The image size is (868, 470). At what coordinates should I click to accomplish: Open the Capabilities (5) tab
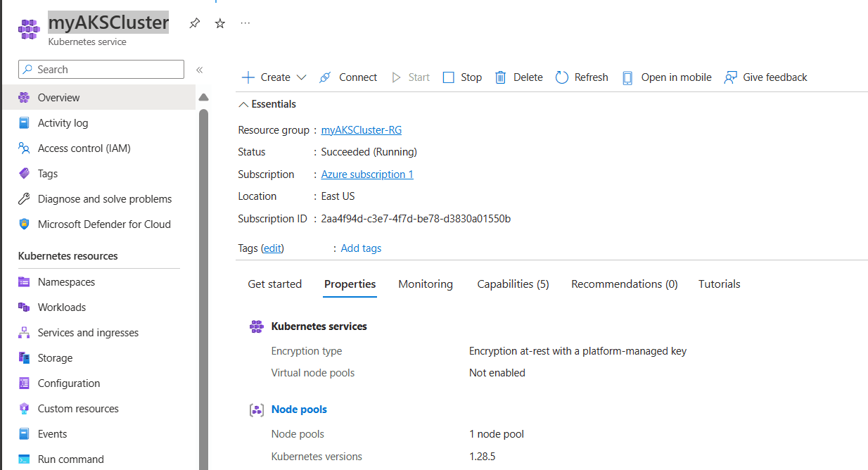[513, 284]
